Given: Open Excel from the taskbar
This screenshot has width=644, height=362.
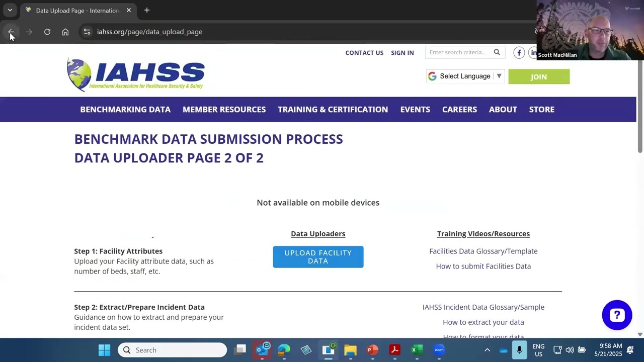Looking at the screenshot, I should 417,350.
